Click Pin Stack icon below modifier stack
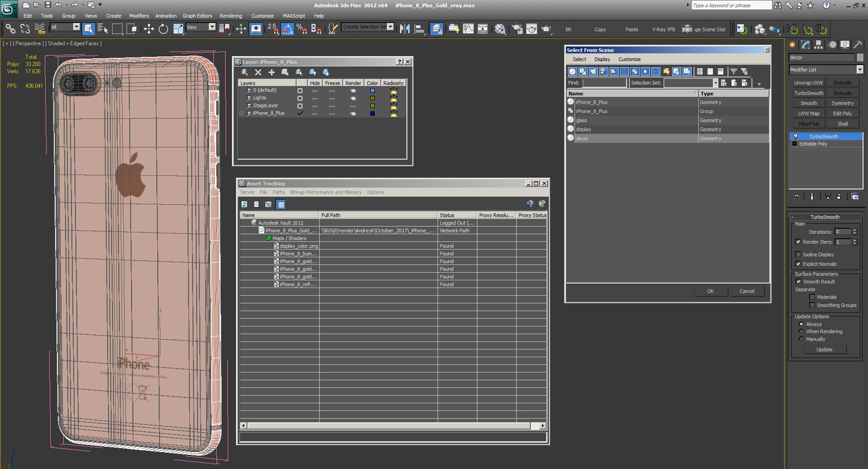Screen dimensions: 868x469 796,196
